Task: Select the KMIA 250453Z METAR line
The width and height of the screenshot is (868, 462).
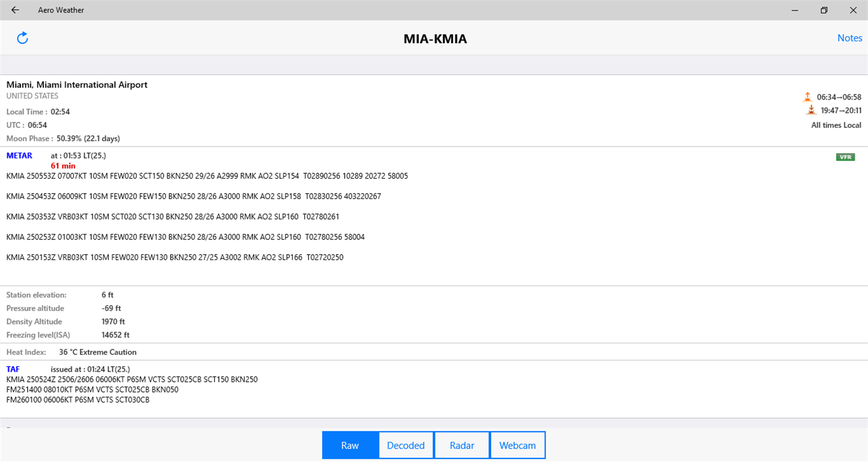Action: (193, 197)
